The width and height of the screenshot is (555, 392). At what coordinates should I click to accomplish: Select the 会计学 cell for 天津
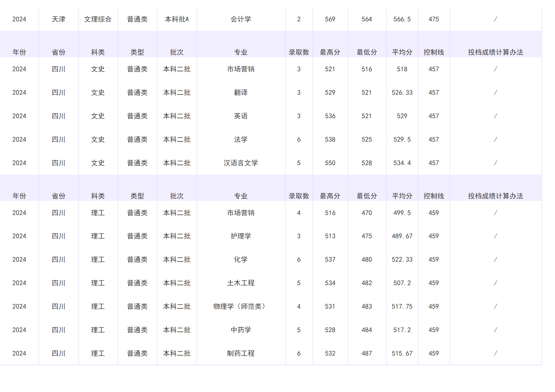[241, 19]
